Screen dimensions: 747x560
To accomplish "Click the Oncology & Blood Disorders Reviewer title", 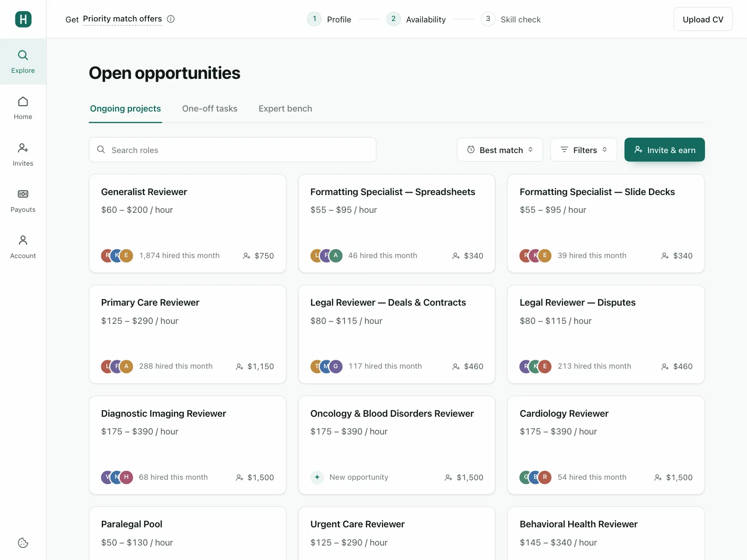I will [x=392, y=413].
